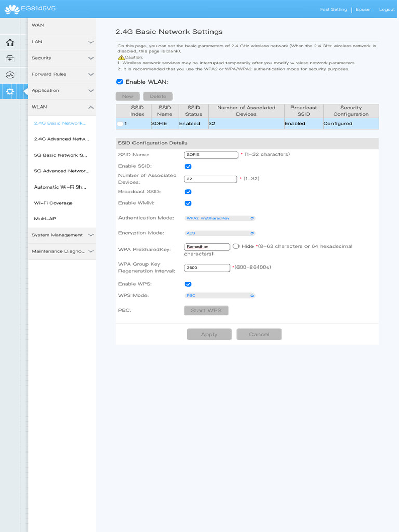
Task: Click the Delete SSID button
Action: coord(158,96)
